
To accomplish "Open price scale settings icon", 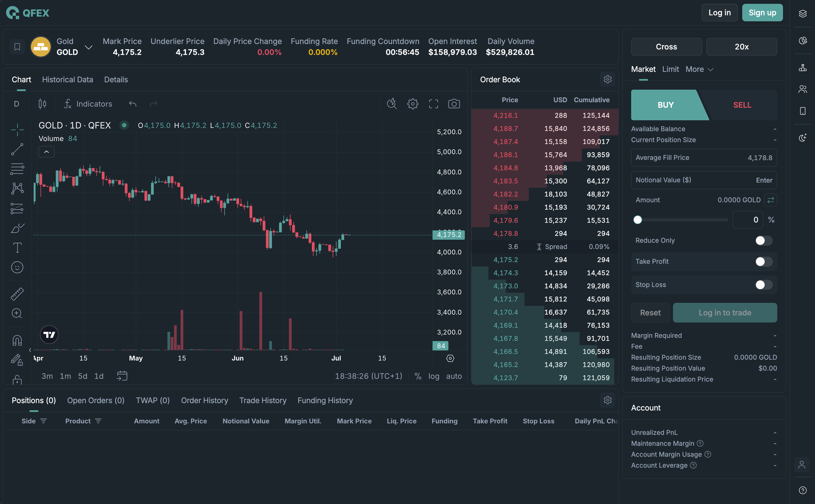I will click(x=450, y=358).
